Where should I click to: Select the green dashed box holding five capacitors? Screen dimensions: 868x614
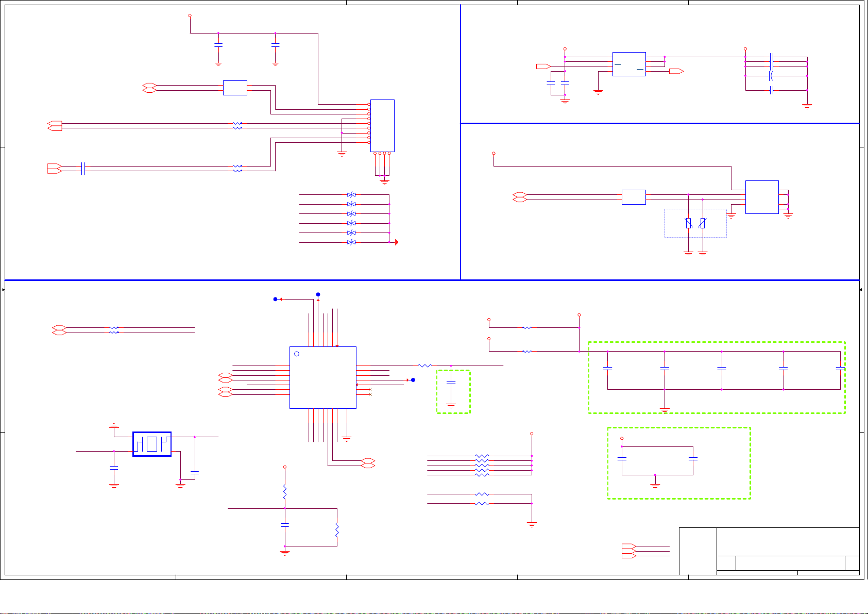coord(717,377)
